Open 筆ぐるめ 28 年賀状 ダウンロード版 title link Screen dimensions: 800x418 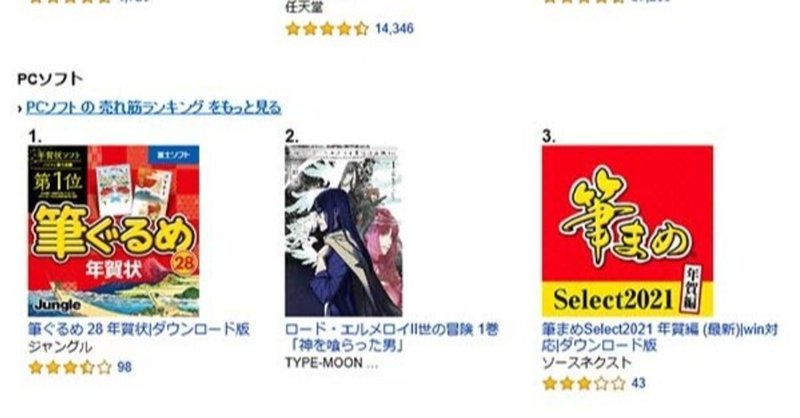[x=139, y=329]
